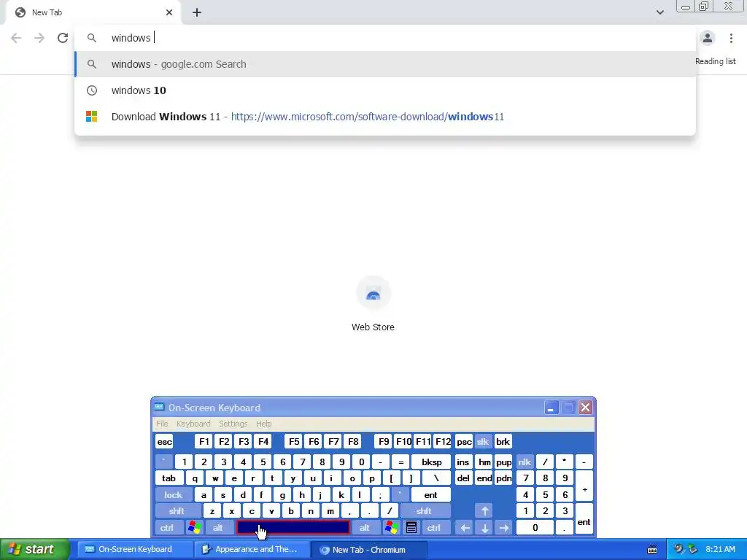Choose the 'windows 10' history suggestion

(x=385, y=90)
